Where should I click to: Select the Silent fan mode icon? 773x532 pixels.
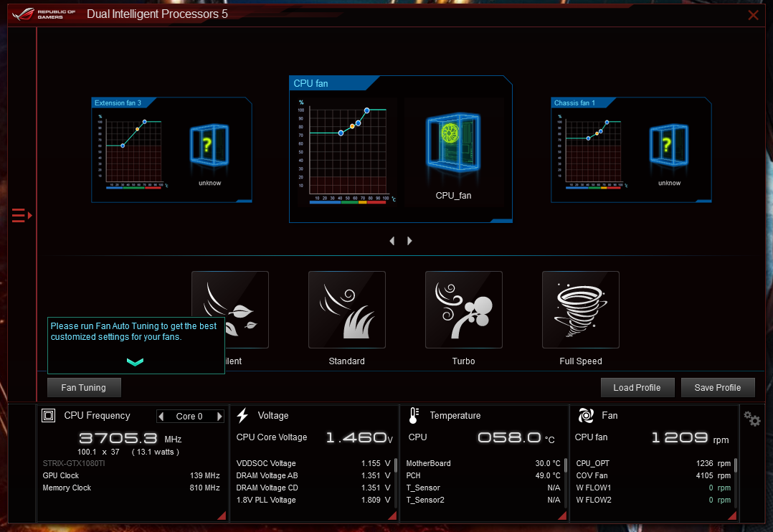click(230, 310)
